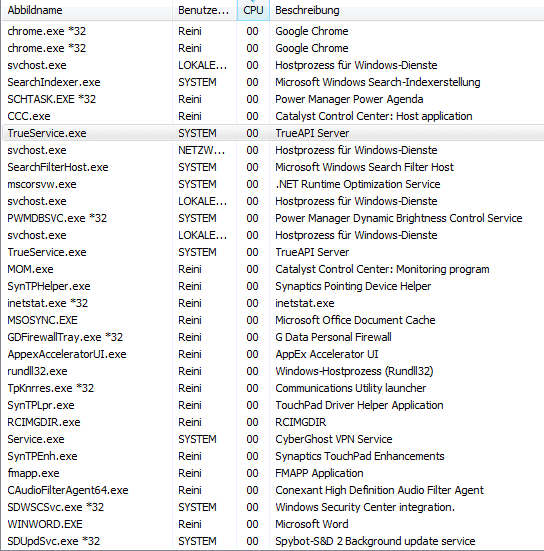Click the CPU column header
544x551 pixels.
[253, 11]
